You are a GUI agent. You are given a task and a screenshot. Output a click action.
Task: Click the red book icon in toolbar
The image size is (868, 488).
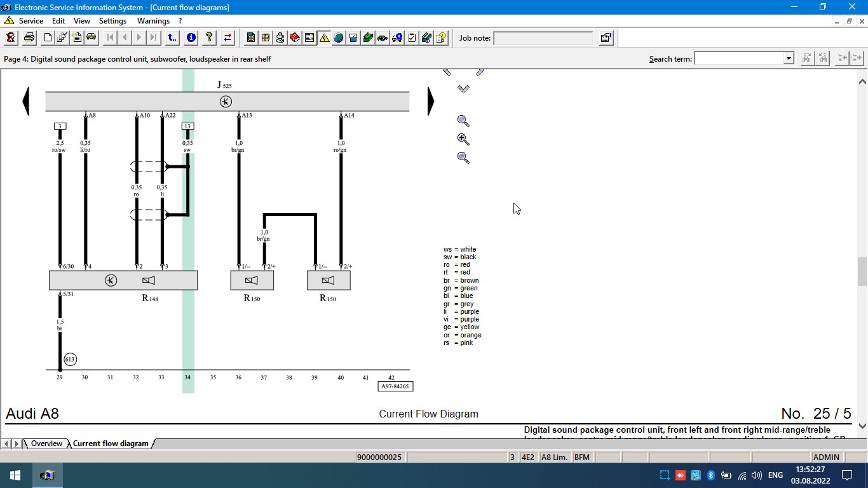pyautogui.click(x=295, y=38)
